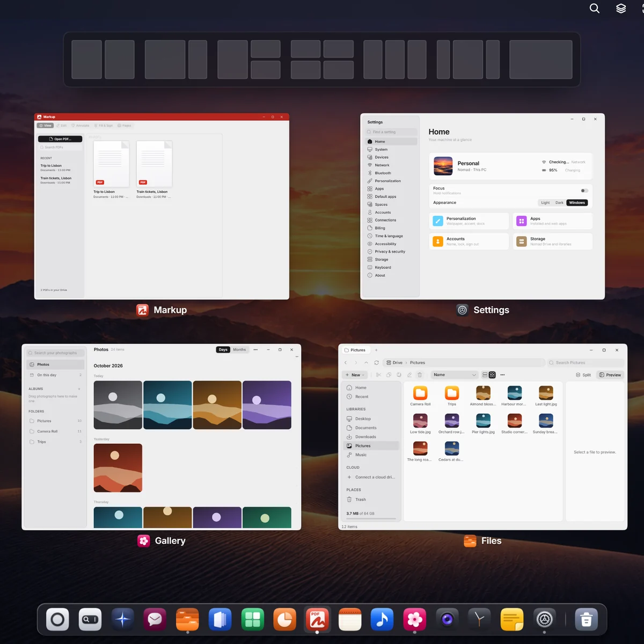Open the more options dots in Files toolbar
Image resolution: width=644 pixels, height=644 pixels.
502,375
